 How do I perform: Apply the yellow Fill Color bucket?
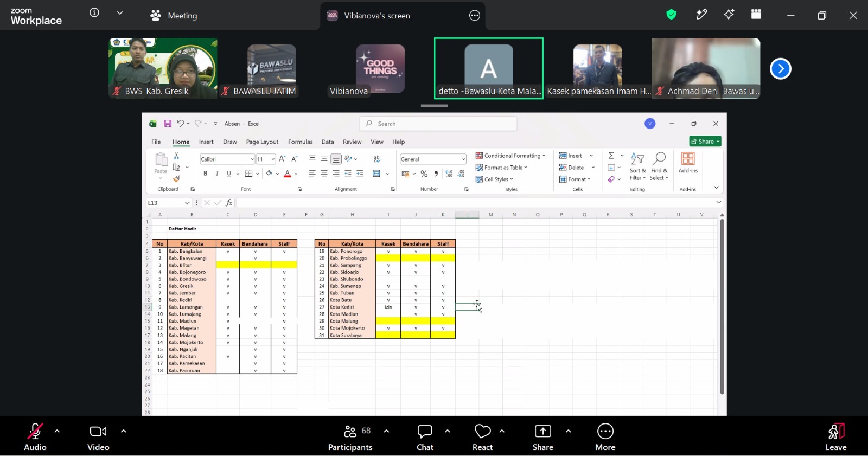(269, 174)
